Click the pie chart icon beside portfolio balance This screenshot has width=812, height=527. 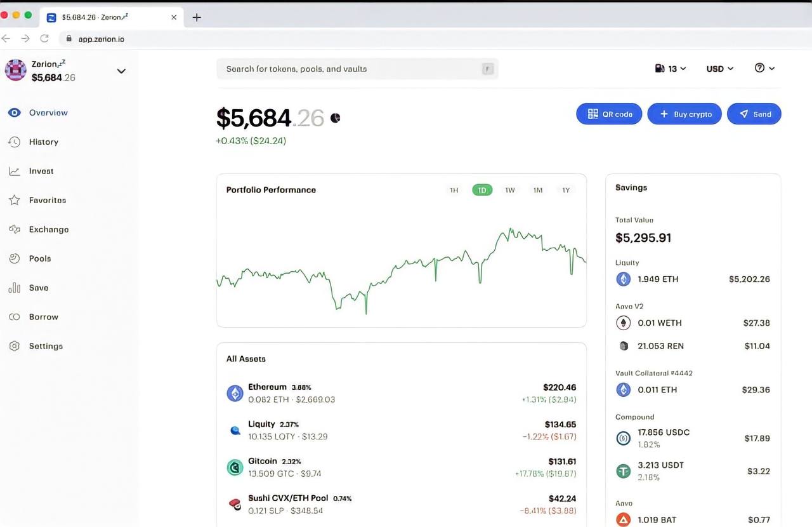pyautogui.click(x=336, y=118)
